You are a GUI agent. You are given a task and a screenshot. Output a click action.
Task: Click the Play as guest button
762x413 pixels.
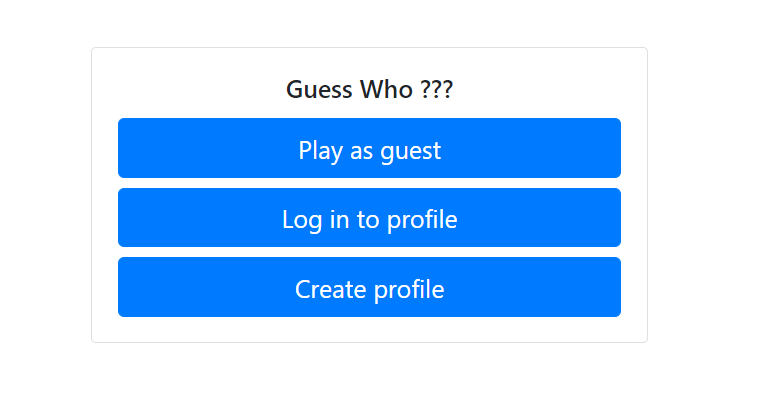pos(369,148)
